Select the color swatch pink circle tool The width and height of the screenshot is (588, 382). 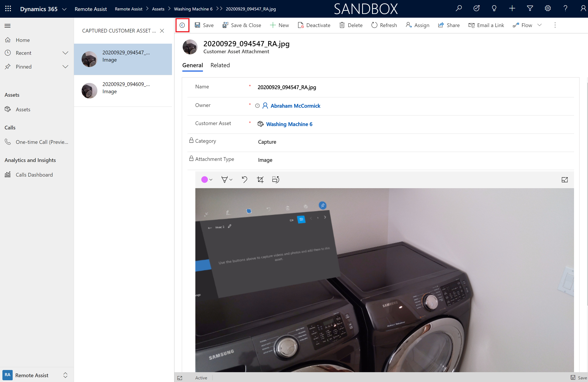pyautogui.click(x=205, y=179)
